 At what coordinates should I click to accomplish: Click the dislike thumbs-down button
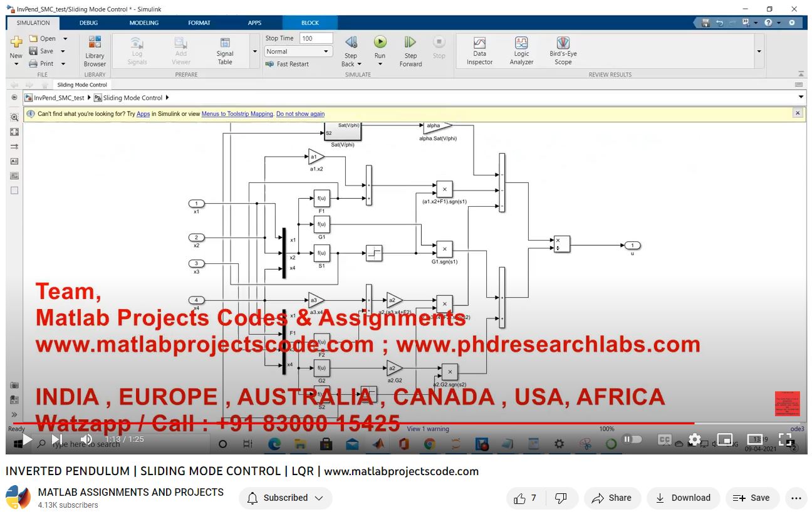[561, 498]
